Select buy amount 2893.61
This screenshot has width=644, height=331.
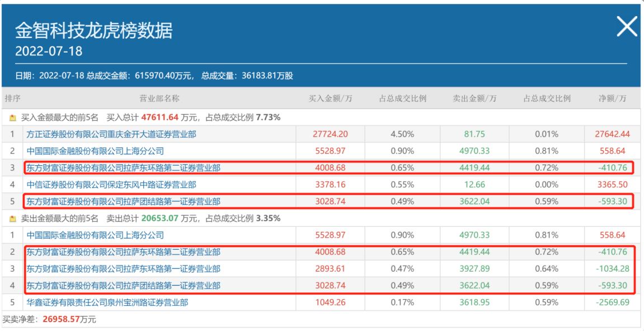point(330,269)
